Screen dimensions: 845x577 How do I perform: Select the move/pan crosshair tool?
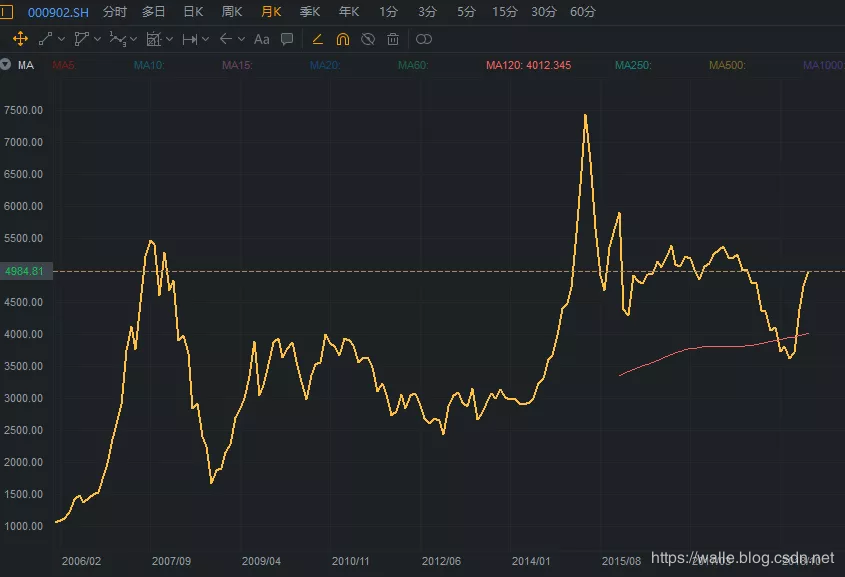click(20, 39)
